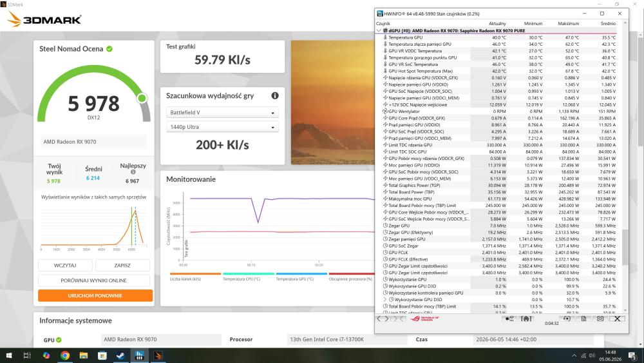Click PORÓWNAJ WYNIKI ONLINE button

(x=93, y=280)
